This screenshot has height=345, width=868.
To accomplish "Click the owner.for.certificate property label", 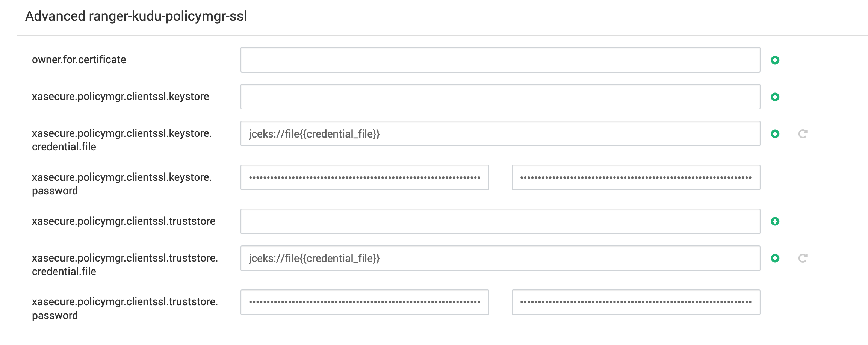I will click(79, 59).
